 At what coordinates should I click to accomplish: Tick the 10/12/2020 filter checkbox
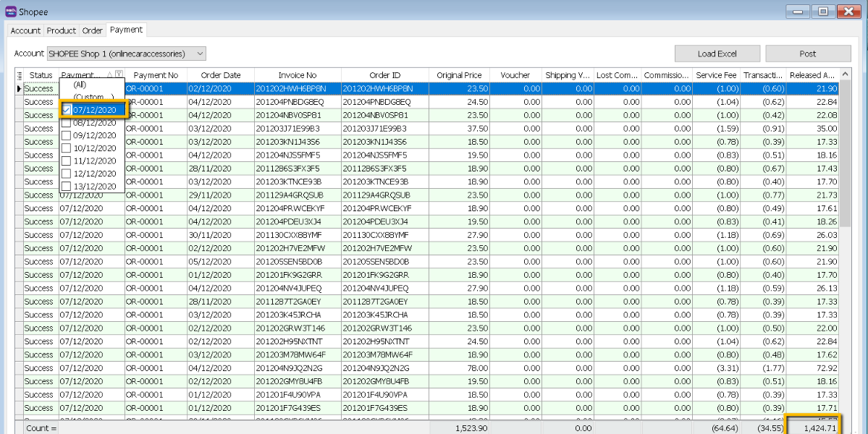(x=67, y=148)
